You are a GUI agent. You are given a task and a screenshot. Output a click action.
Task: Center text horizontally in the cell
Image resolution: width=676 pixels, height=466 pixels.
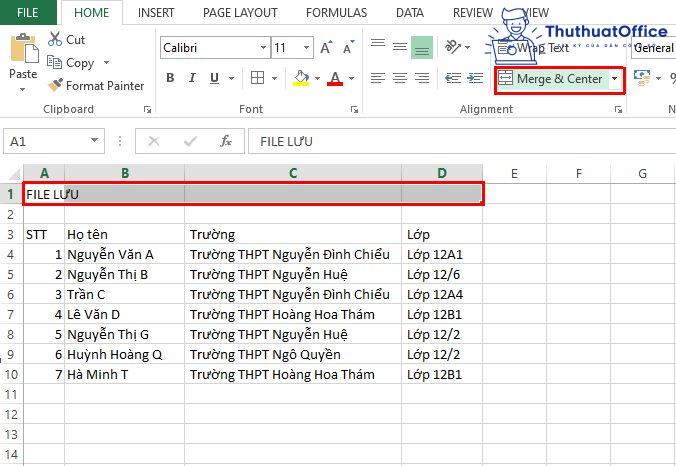(400, 78)
